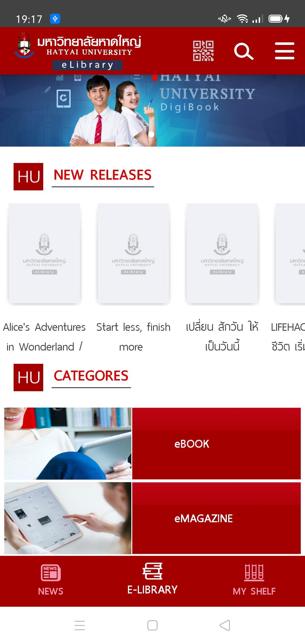Tap the search magnifier icon
This screenshot has width=305, height=644.
click(244, 51)
